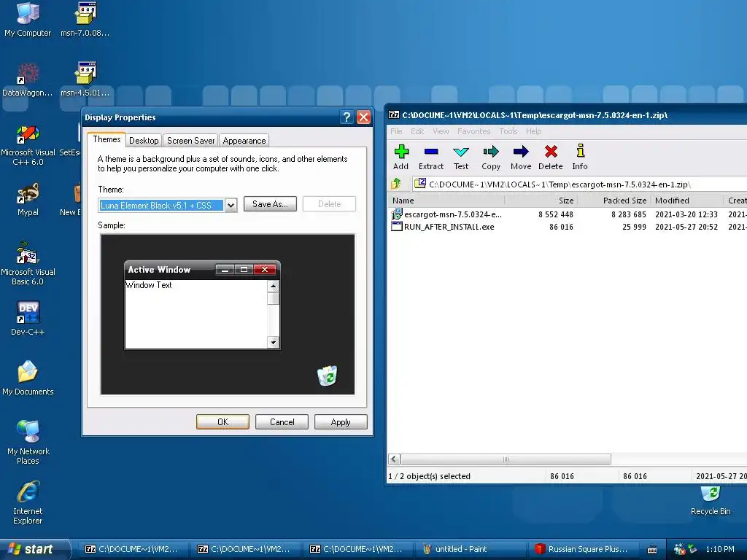Sort by Modified column header

[686, 201]
